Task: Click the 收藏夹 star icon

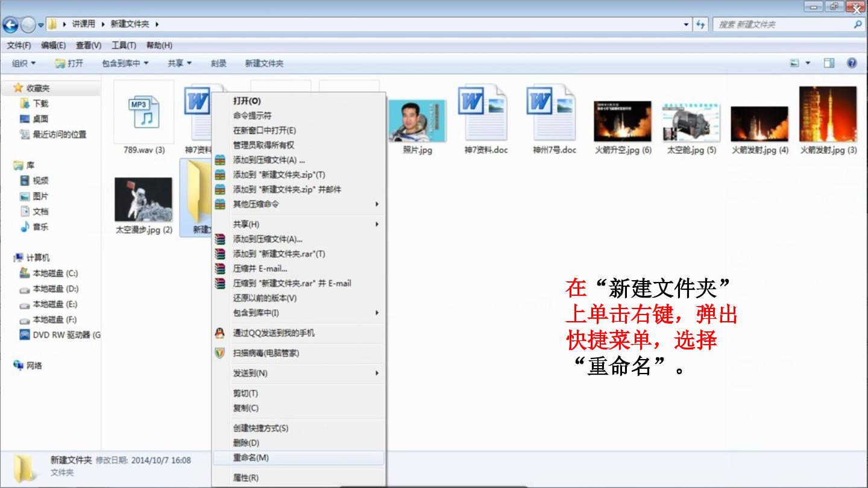Action: pyautogui.click(x=18, y=88)
